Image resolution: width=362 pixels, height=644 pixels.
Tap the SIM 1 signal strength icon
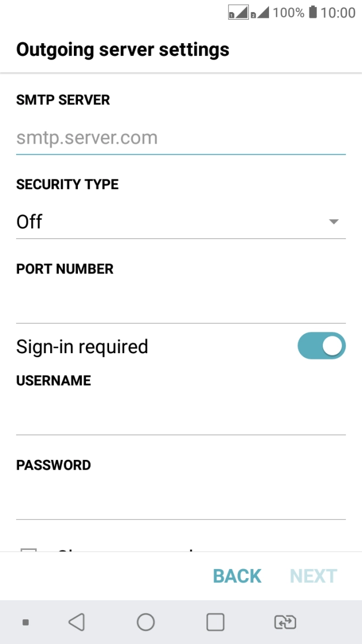(x=238, y=12)
